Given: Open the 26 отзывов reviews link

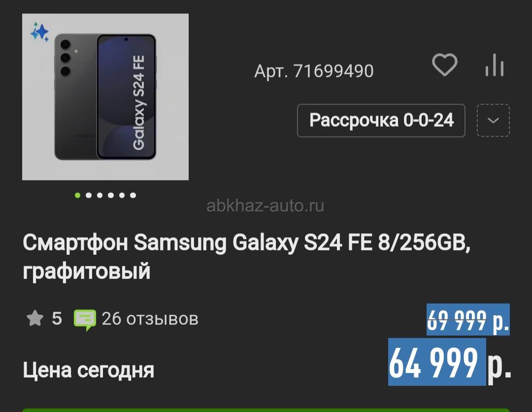Looking at the screenshot, I should point(150,319).
